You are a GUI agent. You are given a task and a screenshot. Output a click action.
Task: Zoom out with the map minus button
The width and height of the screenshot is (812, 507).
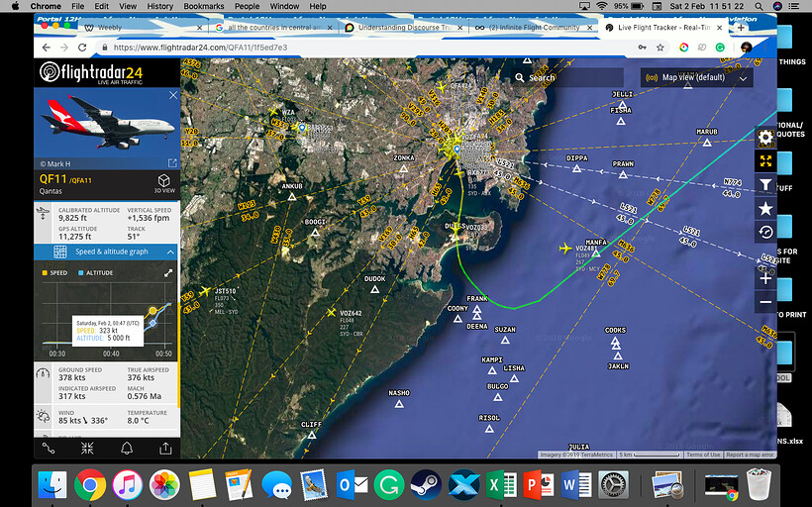pyautogui.click(x=765, y=302)
